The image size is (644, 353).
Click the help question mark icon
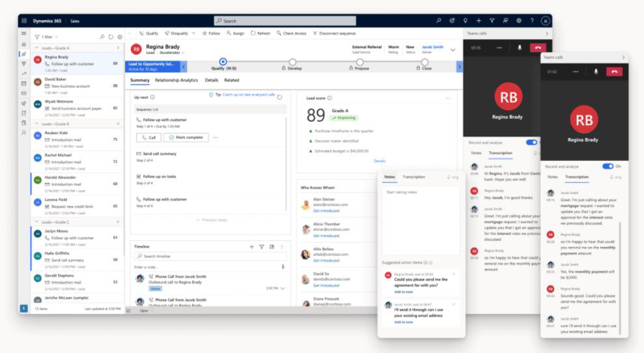point(532,21)
